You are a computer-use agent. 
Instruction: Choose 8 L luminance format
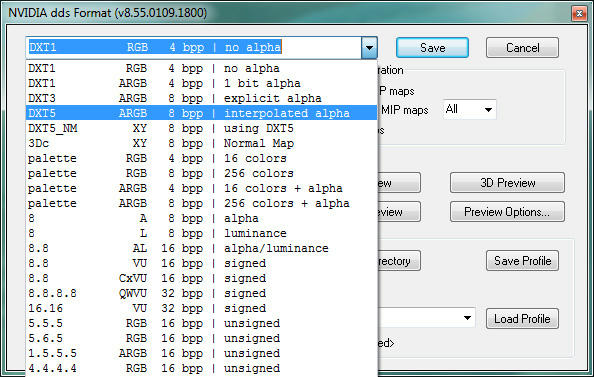pos(202,233)
